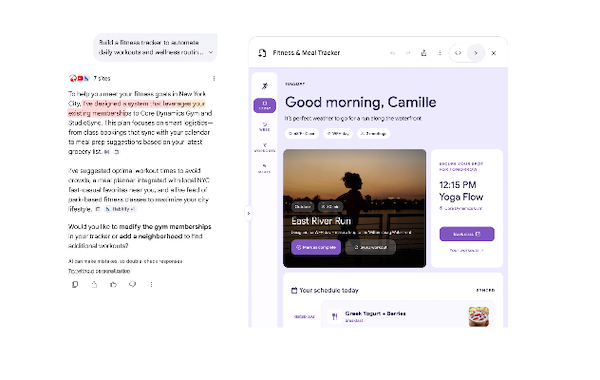Click the highlighted 'designed a system' text
This screenshot has height=380, width=600.
[121, 104]
